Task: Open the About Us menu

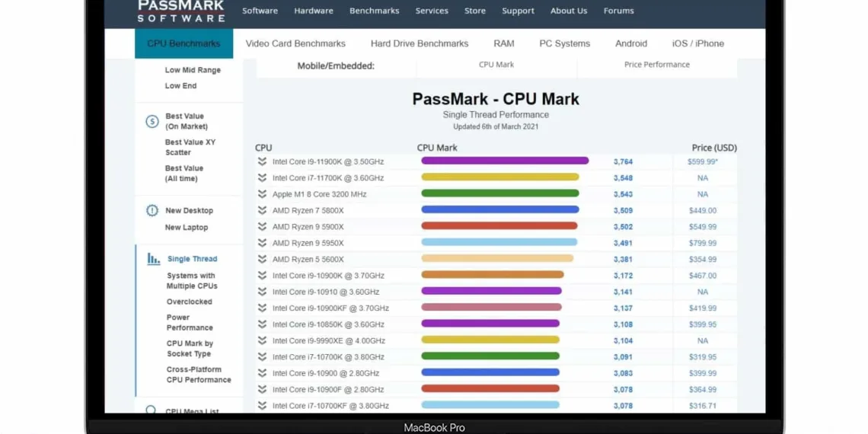Action: pyautogui.click(x=569, y=11)
